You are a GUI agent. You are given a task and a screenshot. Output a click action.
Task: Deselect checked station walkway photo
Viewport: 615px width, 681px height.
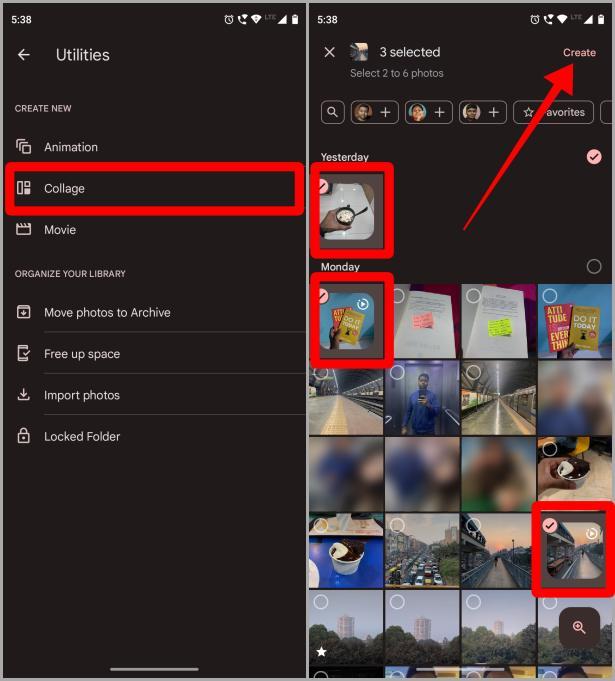pos(575,550)
